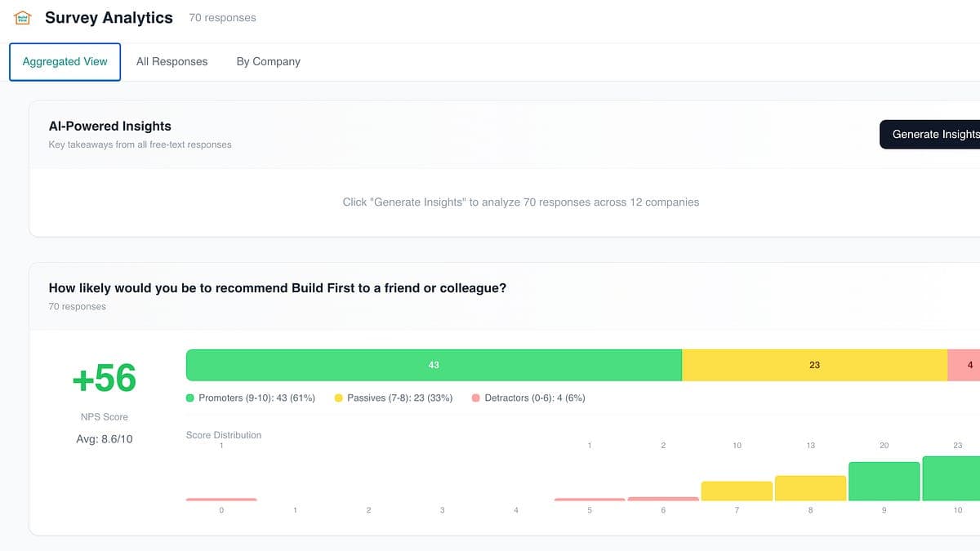980x551 pixels.
Task: Click the green Promoters bar segment showing 43
Action: (x=434, y=365)
